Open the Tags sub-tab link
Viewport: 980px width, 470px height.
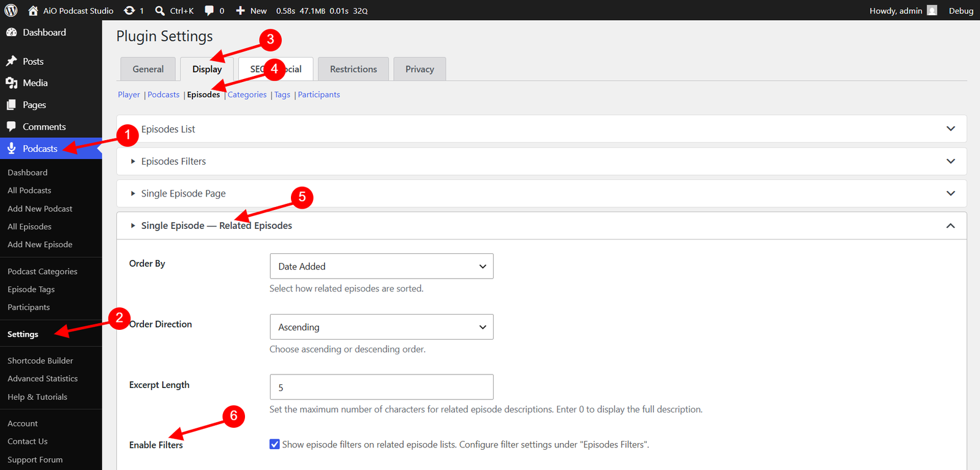pyautogui.click(x=282, y=95)
